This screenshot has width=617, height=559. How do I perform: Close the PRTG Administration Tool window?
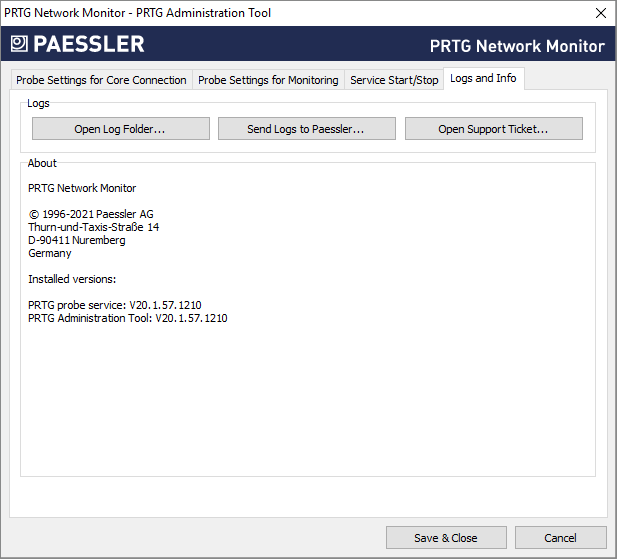pos(600,13)
